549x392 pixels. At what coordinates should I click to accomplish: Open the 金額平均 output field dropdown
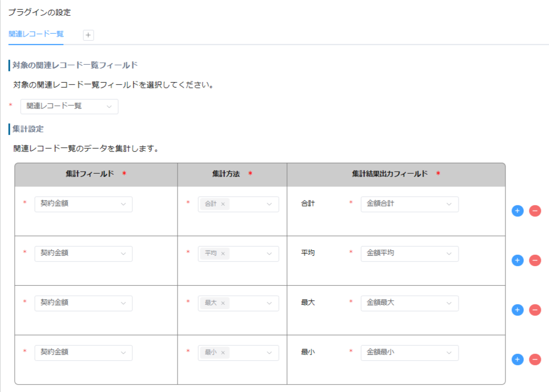[x=410, y=254]
